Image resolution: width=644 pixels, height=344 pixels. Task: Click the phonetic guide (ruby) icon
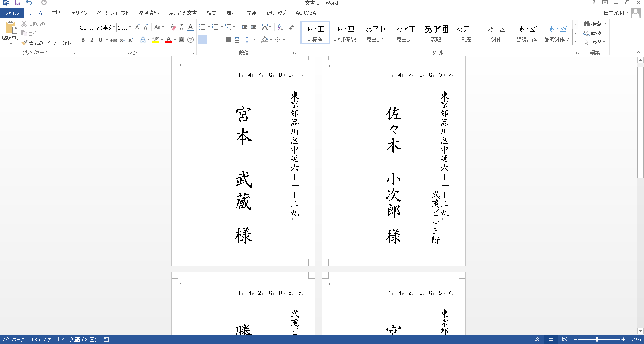pos(182,27)
